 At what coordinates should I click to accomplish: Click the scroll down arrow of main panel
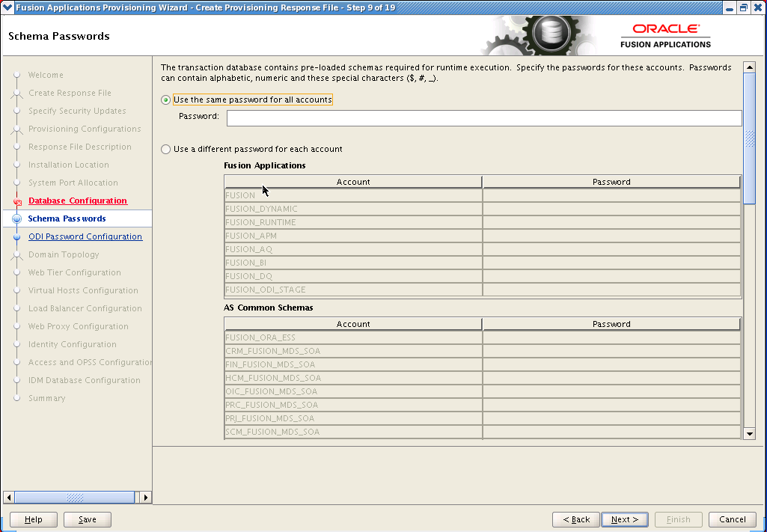pyautogui.click(x=749, y=433)
